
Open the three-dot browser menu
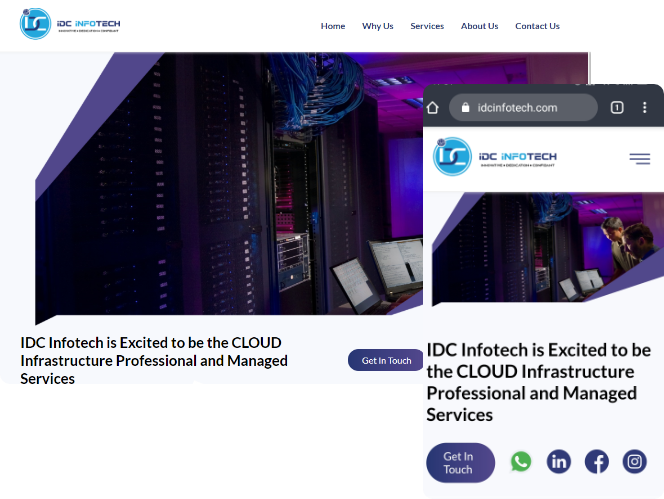(647, 108)
